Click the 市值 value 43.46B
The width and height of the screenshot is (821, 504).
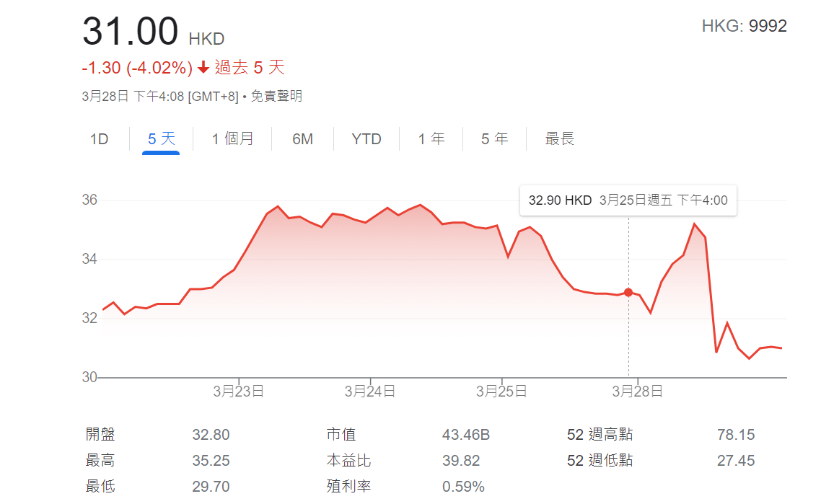coord(465,435)
